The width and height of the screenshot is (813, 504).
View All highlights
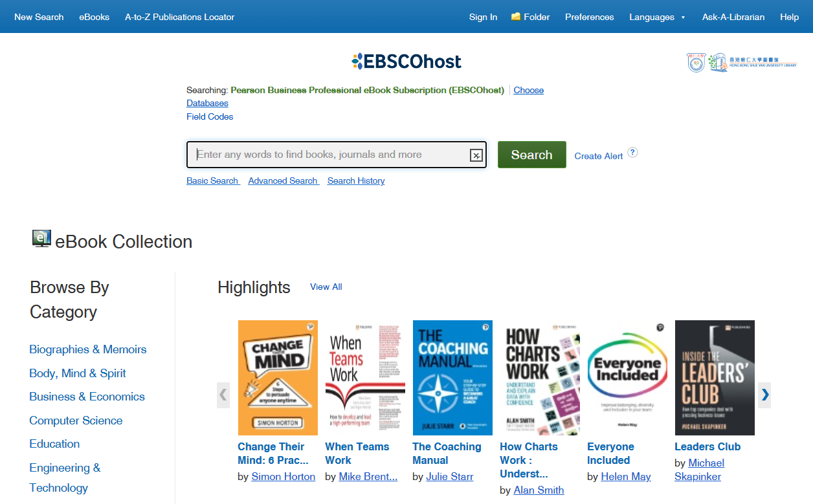pyautogui.click(x=326, y=287)
